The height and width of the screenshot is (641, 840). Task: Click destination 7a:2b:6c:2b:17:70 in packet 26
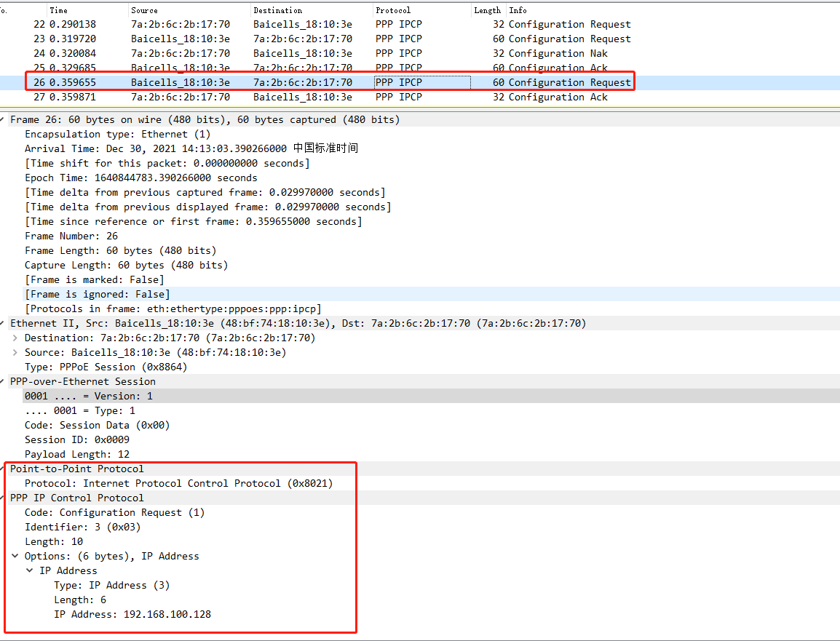pyautogui.click(x=303, y=82)
